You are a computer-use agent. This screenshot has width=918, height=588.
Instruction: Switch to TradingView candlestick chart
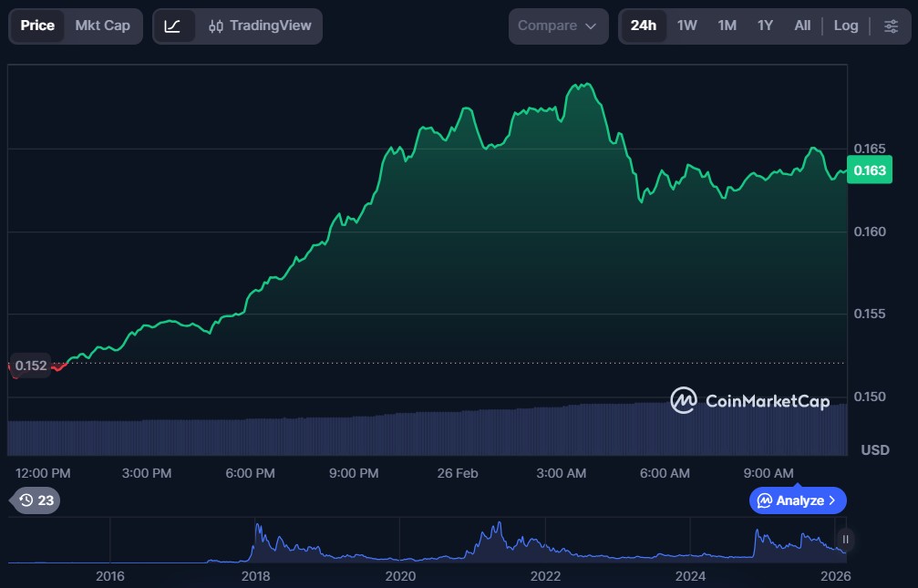(260, 26)
